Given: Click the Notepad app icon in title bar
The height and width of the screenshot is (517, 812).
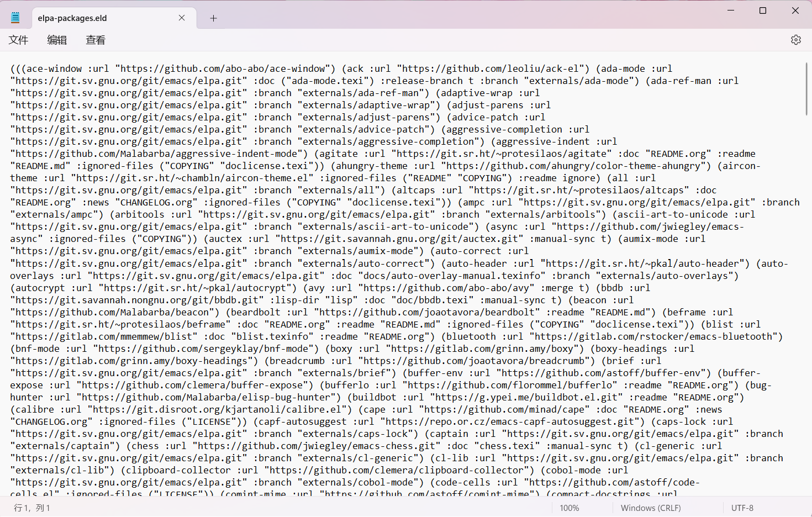Looking at the screenshot, I should (15, 18).
